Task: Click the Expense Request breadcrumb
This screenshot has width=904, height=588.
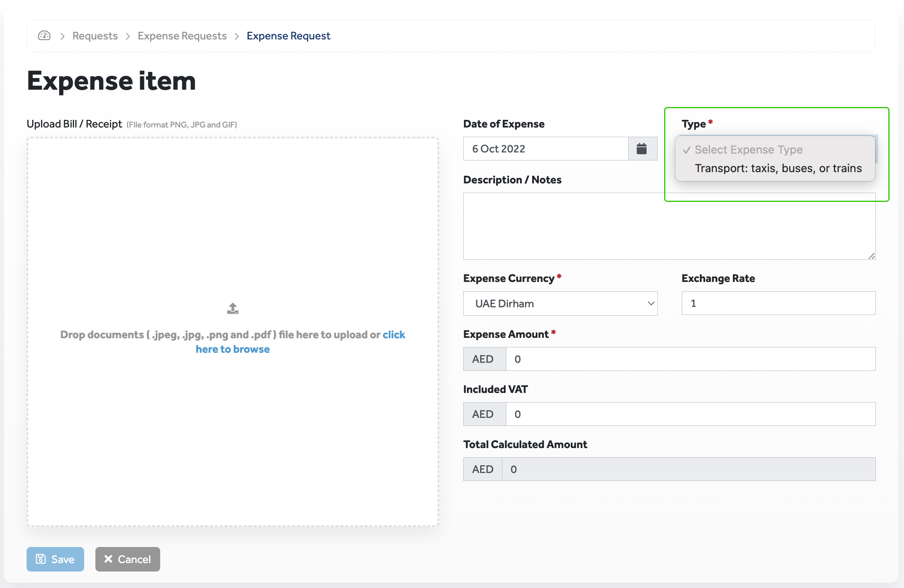Action: pos(288,36)
